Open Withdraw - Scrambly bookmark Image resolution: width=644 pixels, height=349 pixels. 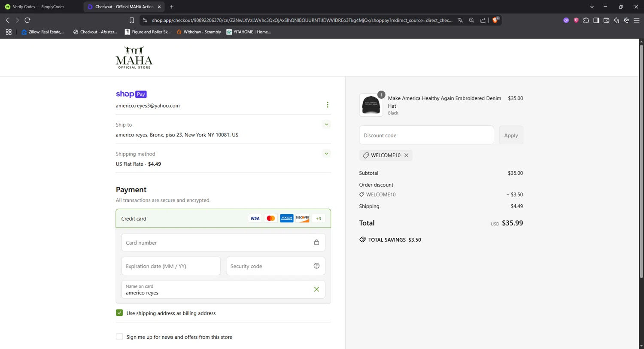tap(199, 32)
